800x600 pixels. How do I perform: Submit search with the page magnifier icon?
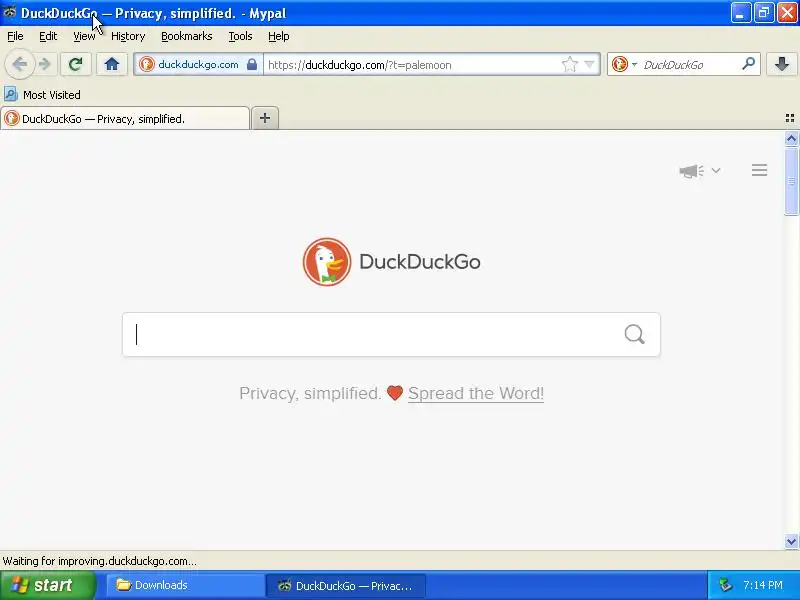click(x=634, y=335)
